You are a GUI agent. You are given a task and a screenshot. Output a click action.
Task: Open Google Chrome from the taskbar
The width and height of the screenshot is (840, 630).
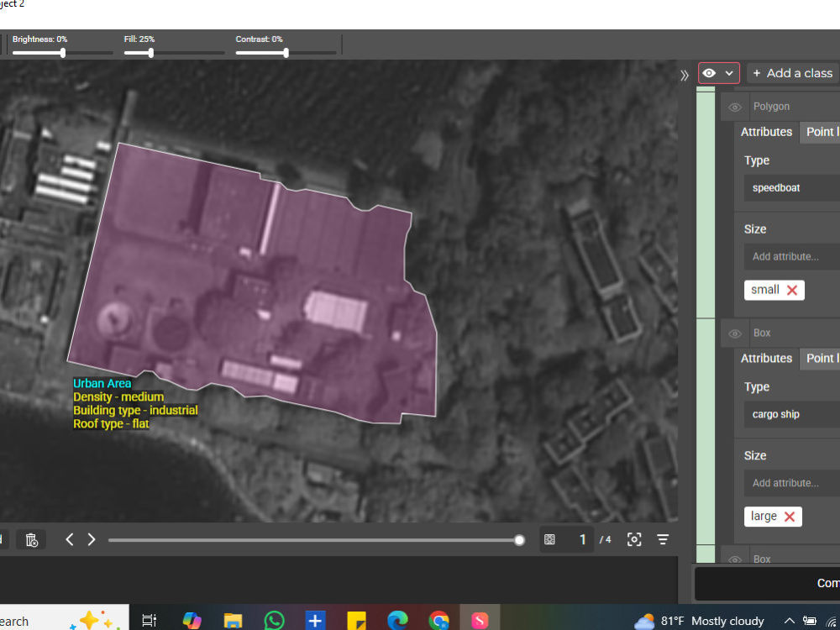438,621
